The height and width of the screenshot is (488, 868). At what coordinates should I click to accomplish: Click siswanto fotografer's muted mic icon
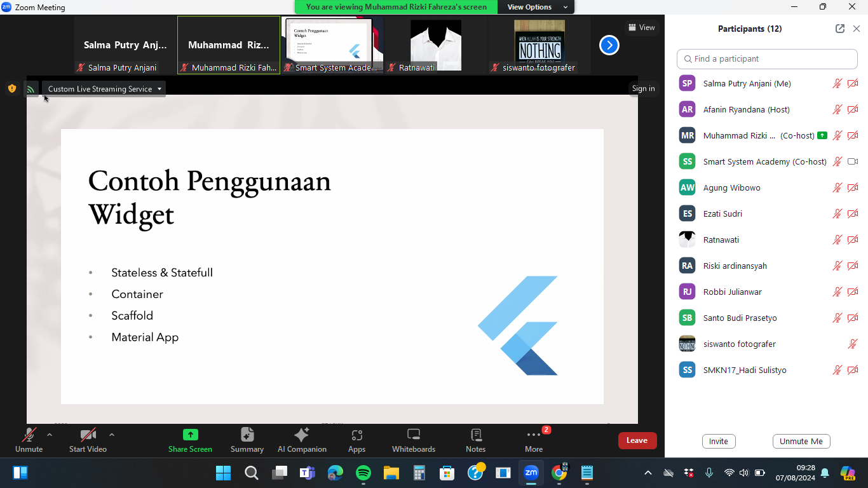[x=853, y=344]
